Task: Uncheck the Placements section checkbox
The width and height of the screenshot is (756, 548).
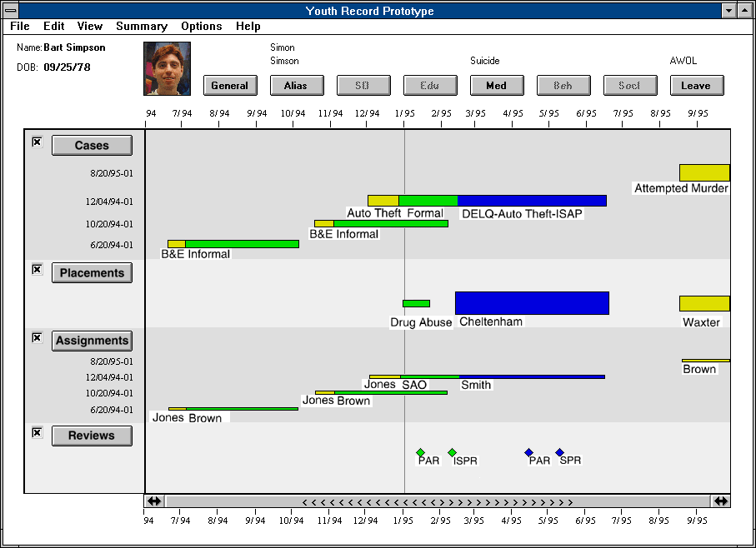Action: (37, 270)
